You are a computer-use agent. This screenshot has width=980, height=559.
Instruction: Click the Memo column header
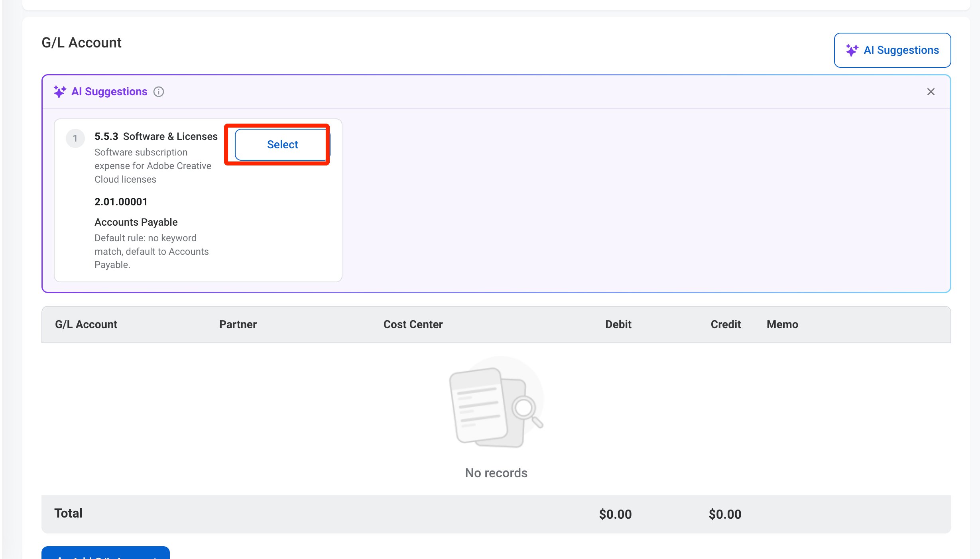782,324
